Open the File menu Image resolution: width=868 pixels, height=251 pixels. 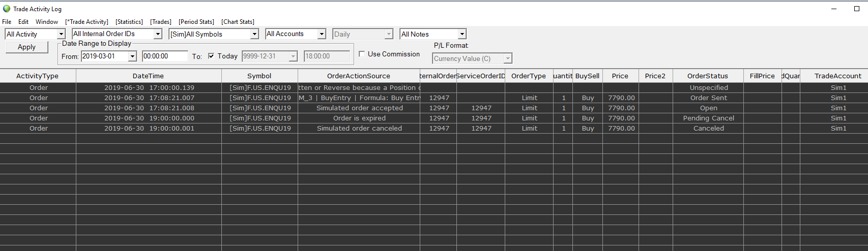click(x=7, y=22)
